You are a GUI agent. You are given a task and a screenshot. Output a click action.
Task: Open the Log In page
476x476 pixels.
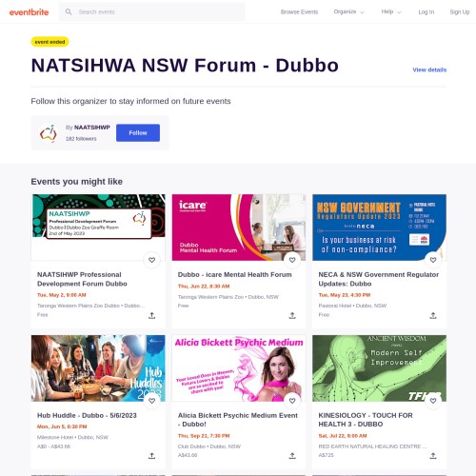click(x=426, y=12)
